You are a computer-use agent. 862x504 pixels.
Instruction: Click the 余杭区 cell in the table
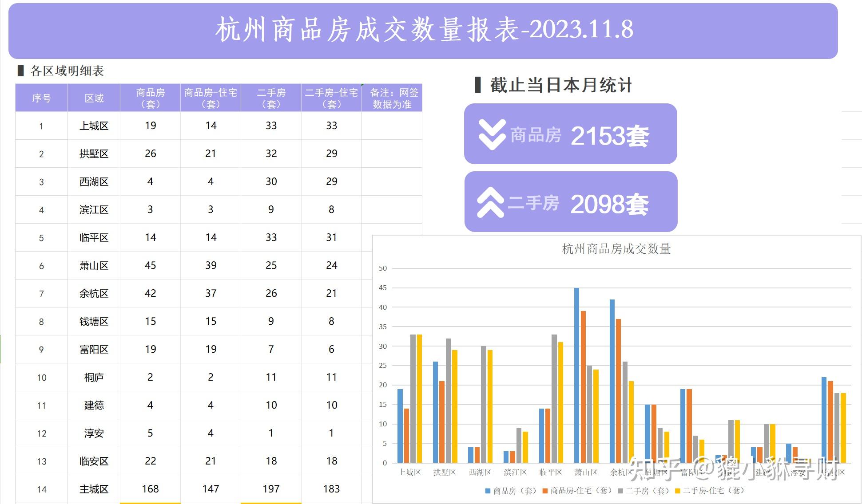point(94,294)
